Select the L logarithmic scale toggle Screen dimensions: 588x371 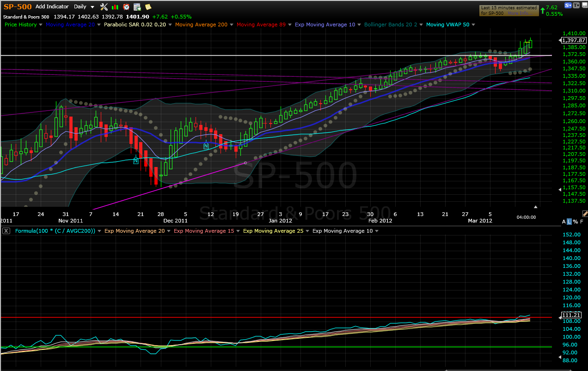[x=569, y=222]
